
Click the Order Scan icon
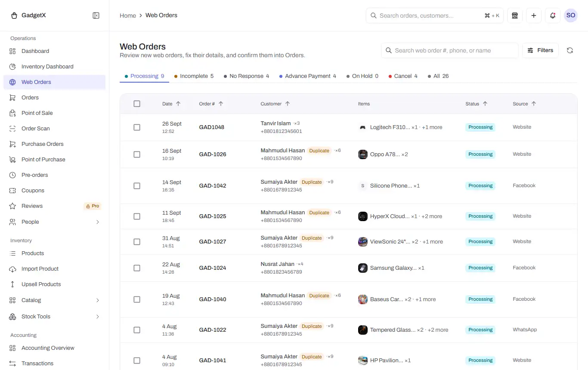(12, 129)
